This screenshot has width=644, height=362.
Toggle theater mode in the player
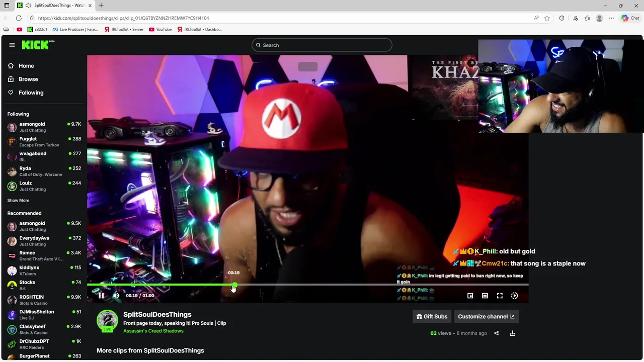pyautogui.click(x=485, y=296)
